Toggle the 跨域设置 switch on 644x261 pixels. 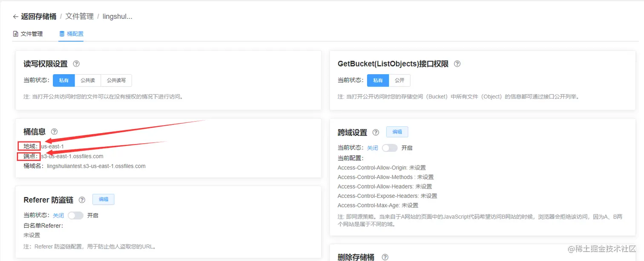click(x=390, y=148)
